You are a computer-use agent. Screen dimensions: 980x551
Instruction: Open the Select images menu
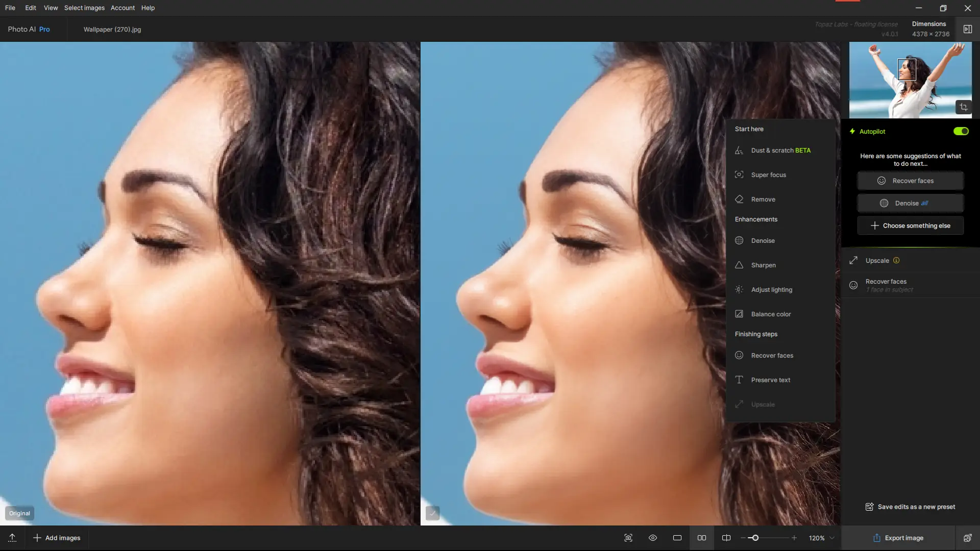click(x=84, y=8)
